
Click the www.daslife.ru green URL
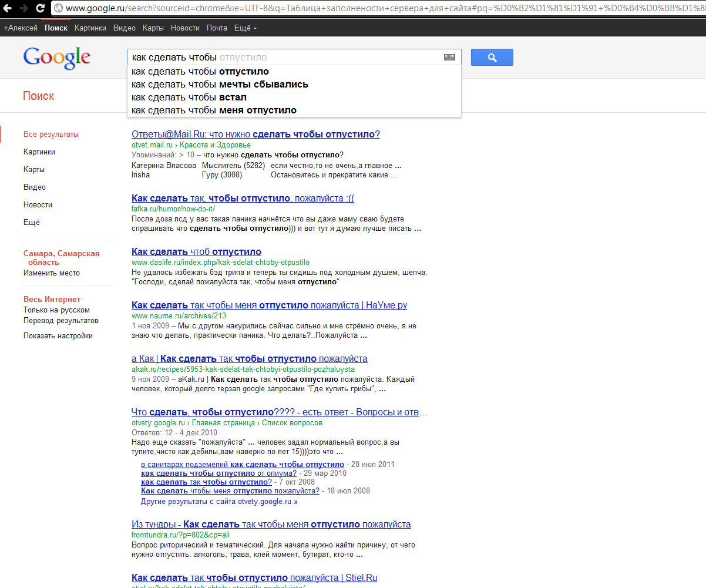(220, 263)
